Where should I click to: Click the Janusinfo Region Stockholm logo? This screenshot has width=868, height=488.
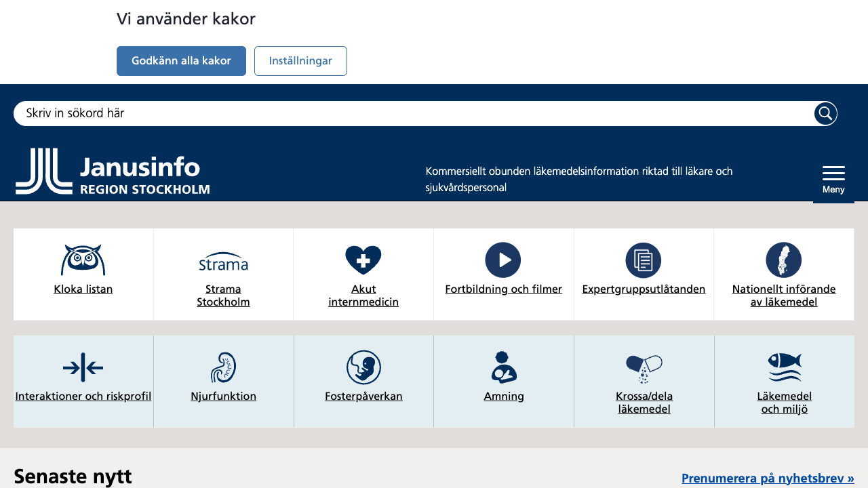(113, 171)
